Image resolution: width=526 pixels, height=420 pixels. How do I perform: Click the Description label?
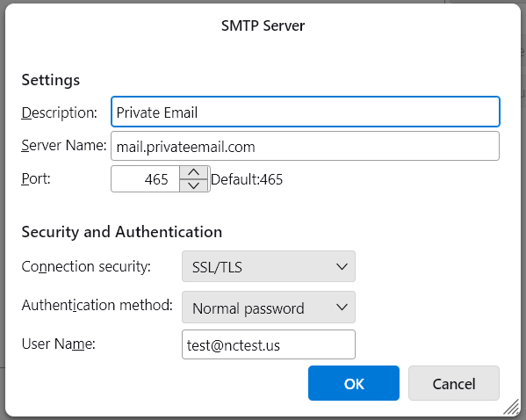[x=60, y=112]
